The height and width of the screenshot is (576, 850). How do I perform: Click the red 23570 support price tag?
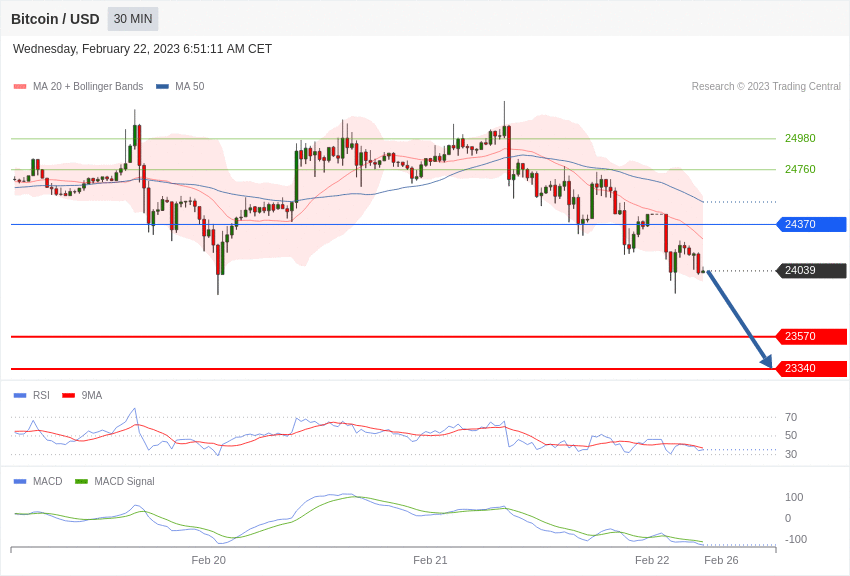click(x=812, y=336)
